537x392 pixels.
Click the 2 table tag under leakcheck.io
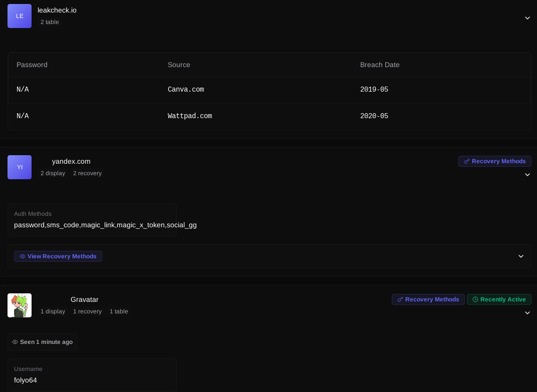coord(50,22)
